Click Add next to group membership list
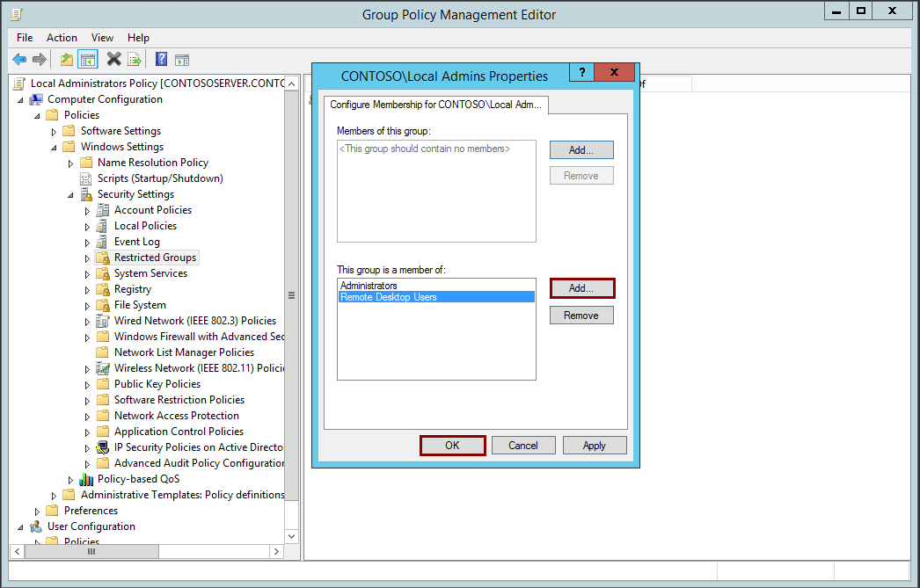The width and height of the screenshot is (920, 588). [581, 287]
